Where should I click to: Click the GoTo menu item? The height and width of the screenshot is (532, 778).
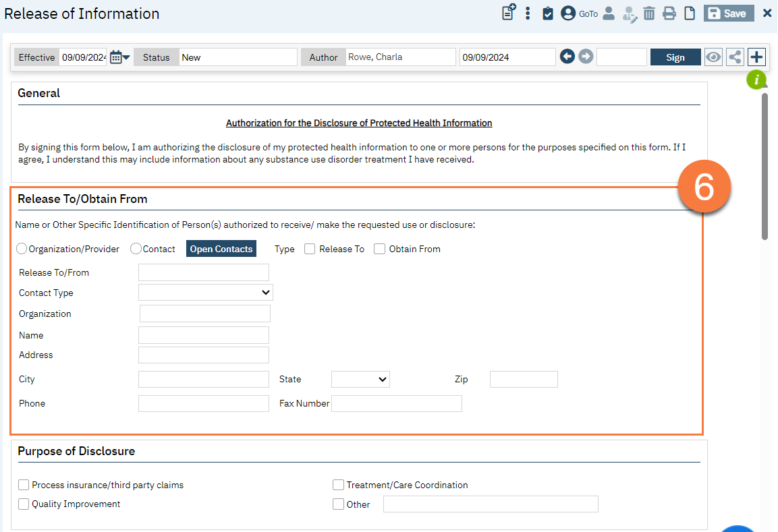pos(587,13)
